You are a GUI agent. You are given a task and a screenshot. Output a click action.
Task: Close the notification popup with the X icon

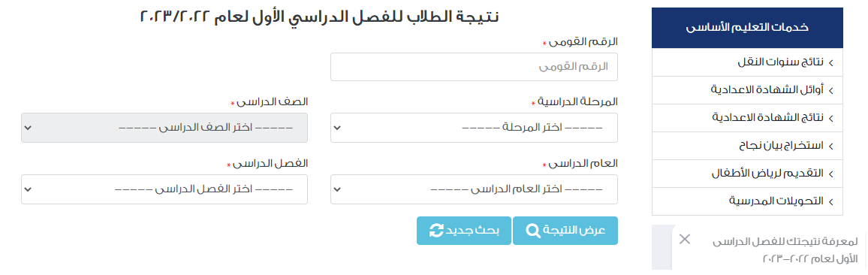pyautogui.click(x=685, y=240)
